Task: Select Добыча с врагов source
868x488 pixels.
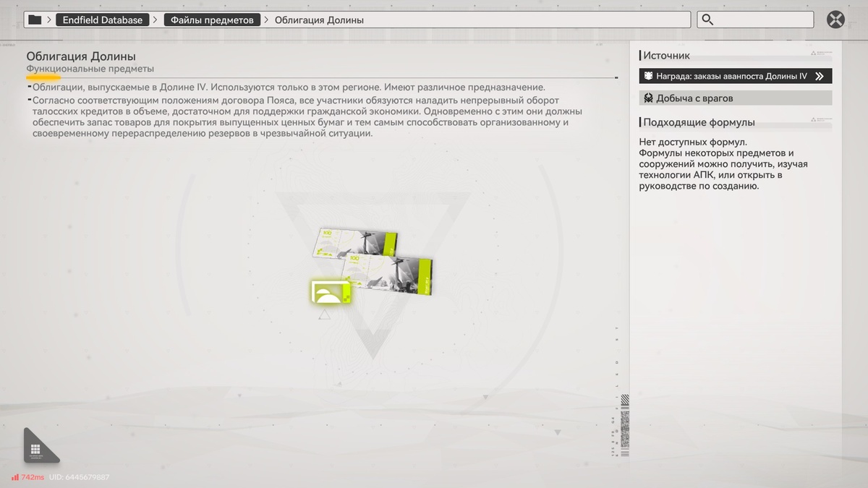Action: 736,98
